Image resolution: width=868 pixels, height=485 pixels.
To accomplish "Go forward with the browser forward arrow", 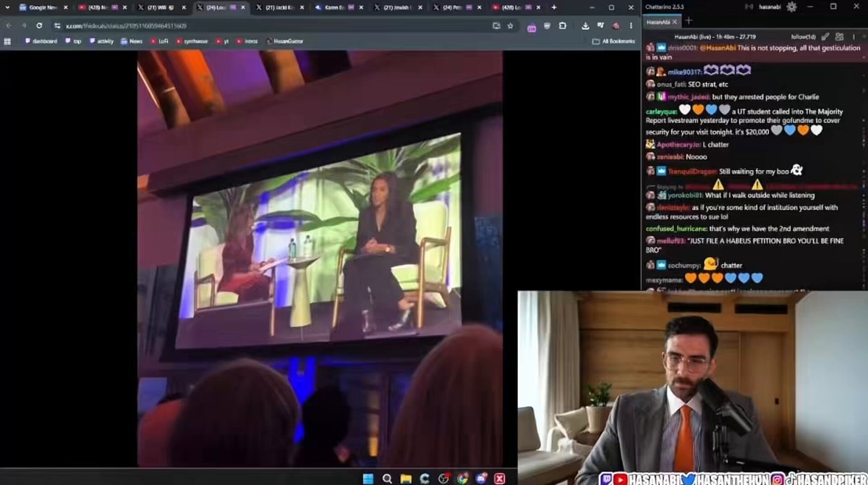I will (23, 25).
